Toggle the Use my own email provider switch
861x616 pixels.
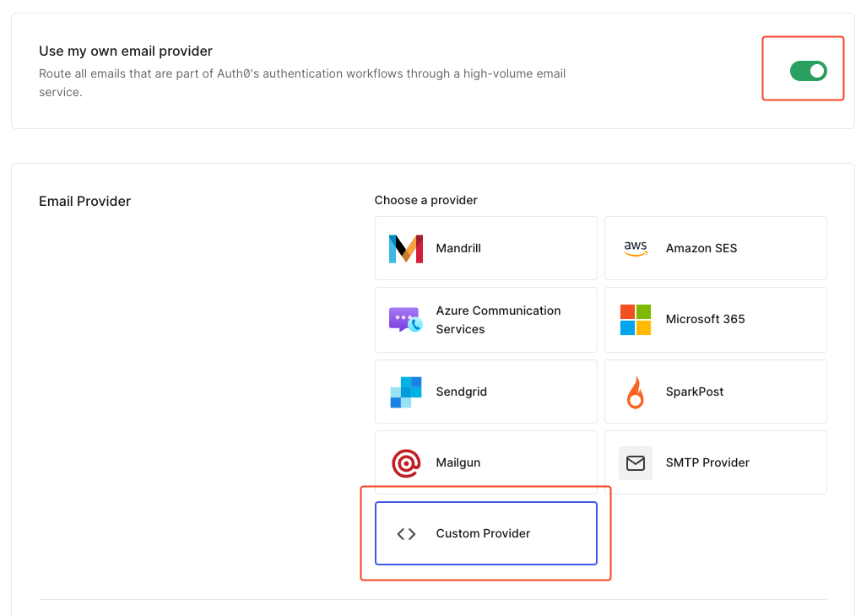[809, 71]
